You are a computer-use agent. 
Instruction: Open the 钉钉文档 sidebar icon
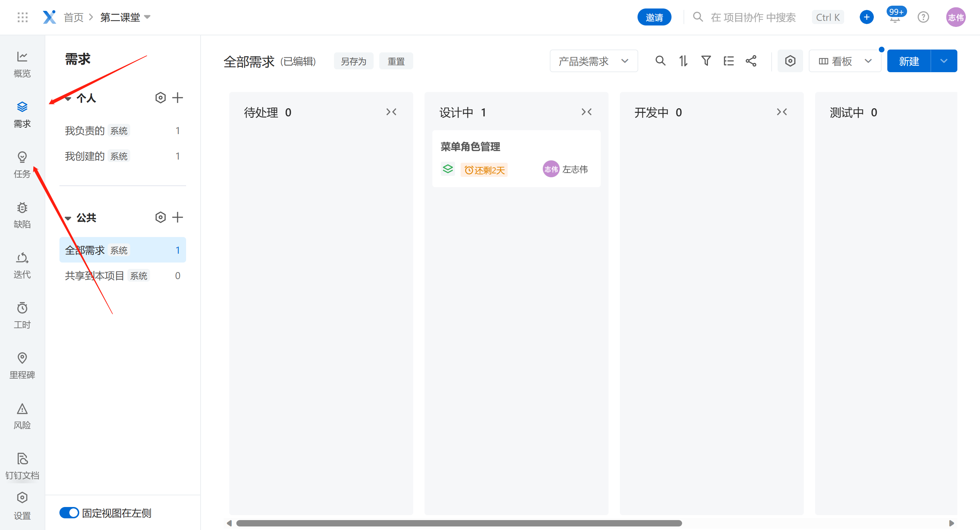tap(22, 466)
